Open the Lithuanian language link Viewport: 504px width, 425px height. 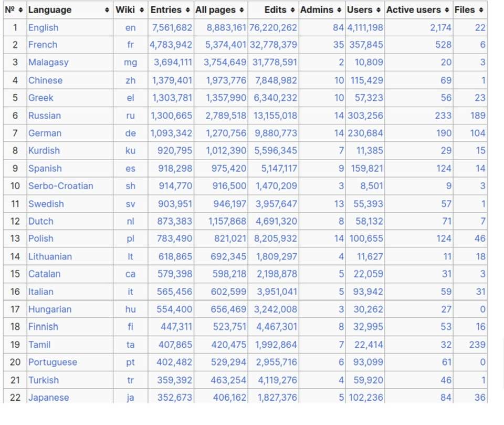coord(50,256)
